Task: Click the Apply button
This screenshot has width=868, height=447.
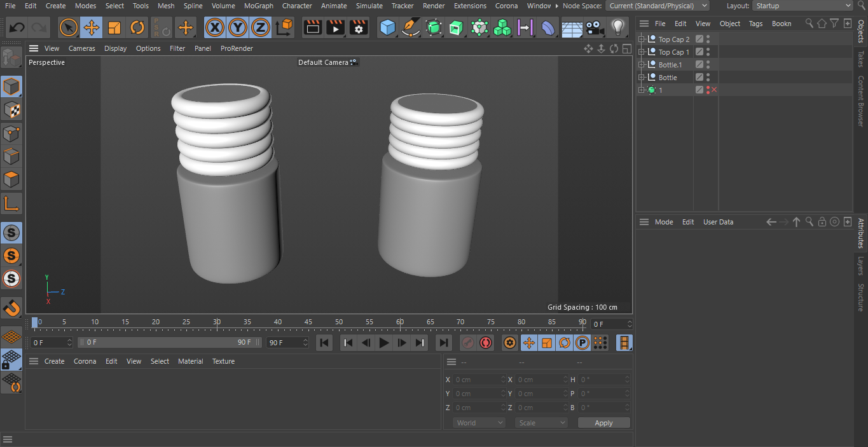Action: [x=603, y=423]
